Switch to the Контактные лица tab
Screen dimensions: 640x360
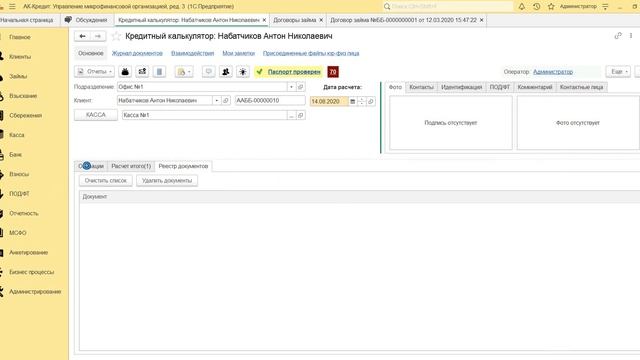pyautogui.click(x=581, y=87)
